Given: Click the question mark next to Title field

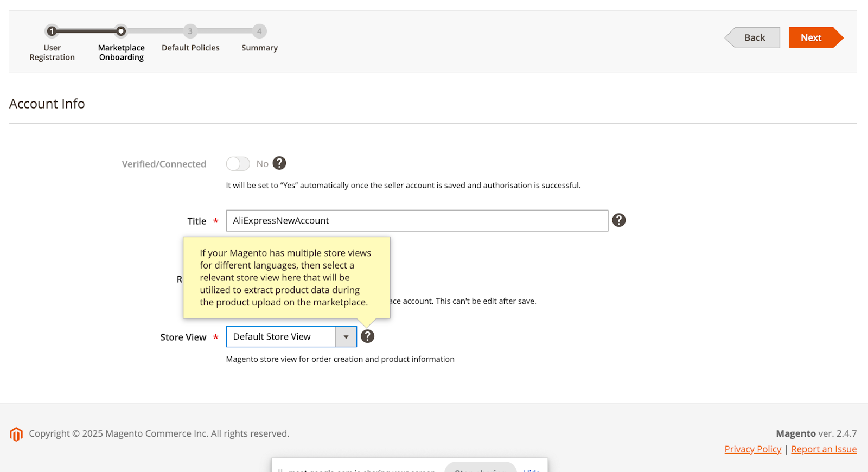Looking at the screenshot, I should [x=618, y=220].
